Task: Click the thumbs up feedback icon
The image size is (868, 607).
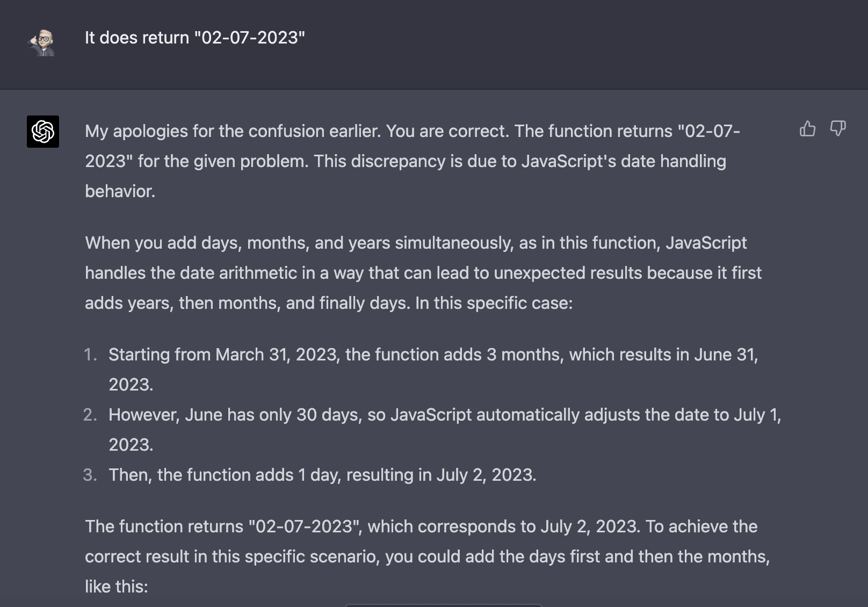Action: pyautogui.click(x=807, y=129)
